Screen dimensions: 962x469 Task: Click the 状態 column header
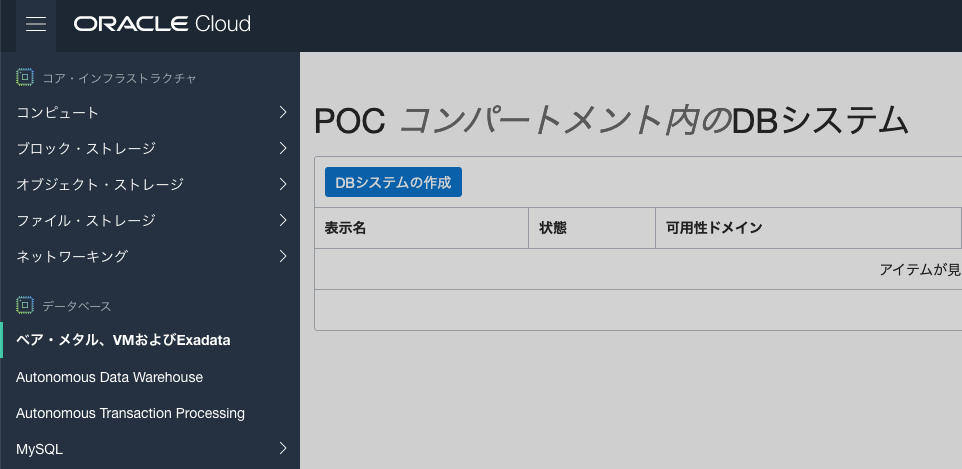(x=592, y=228)
